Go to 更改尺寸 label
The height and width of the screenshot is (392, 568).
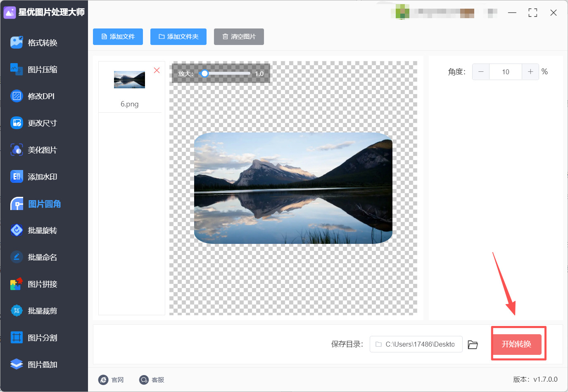click(42, 123)
